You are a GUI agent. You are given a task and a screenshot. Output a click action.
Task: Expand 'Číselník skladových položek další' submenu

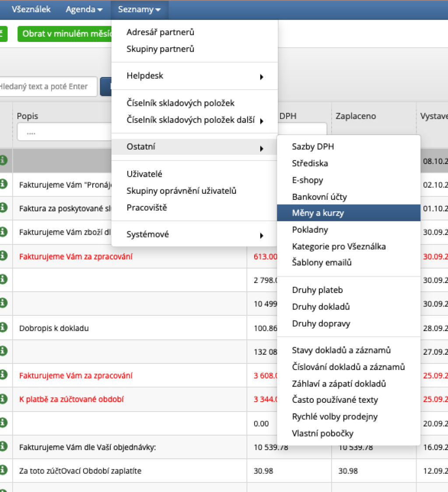(x=194, y=120)
